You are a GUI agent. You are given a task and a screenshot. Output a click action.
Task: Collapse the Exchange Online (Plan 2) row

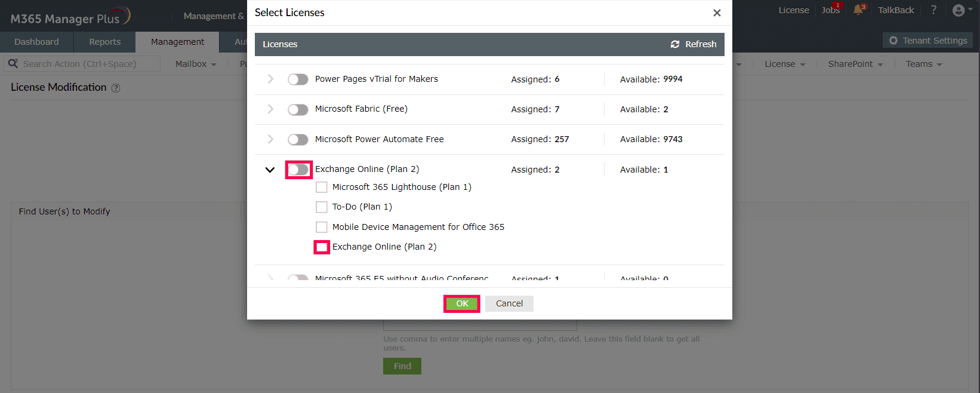coord(270,170)
